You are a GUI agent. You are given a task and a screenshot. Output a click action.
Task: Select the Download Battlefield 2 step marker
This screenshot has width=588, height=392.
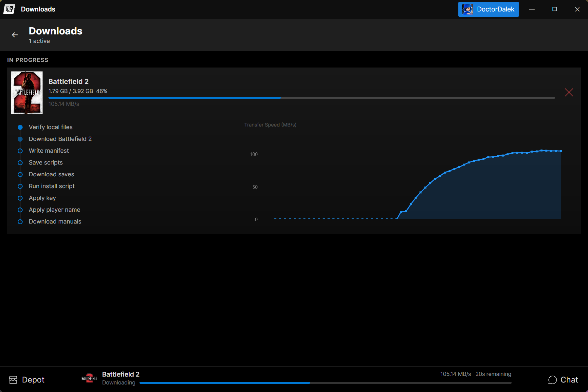tap(20, 139)
